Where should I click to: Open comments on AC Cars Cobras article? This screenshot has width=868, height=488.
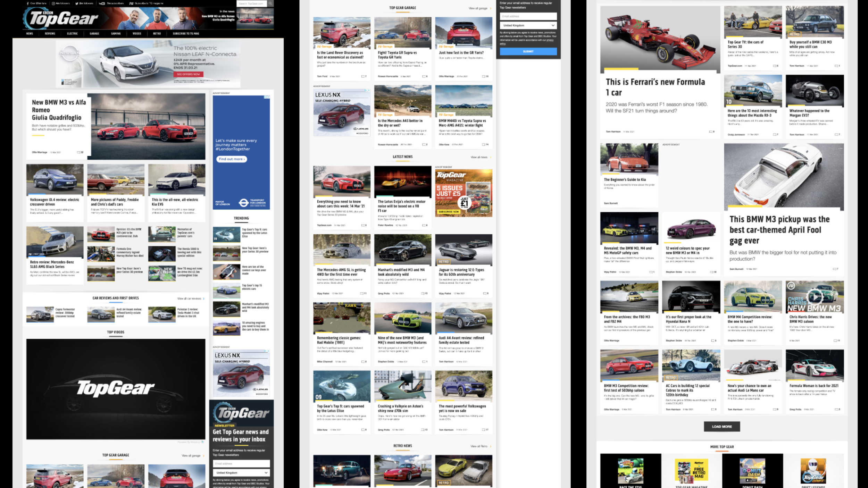(714, 410)
